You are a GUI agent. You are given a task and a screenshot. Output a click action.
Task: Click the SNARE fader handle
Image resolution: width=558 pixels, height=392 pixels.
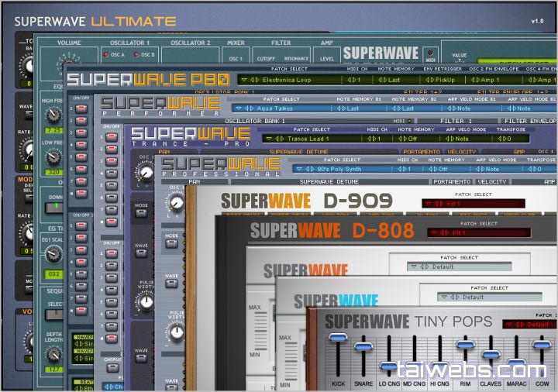pos(363,346)
